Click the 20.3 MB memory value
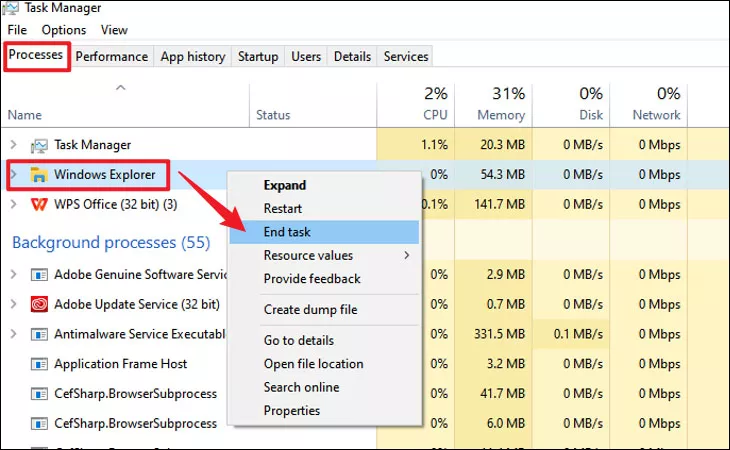730x450 pixels. [x=502, y=145]
